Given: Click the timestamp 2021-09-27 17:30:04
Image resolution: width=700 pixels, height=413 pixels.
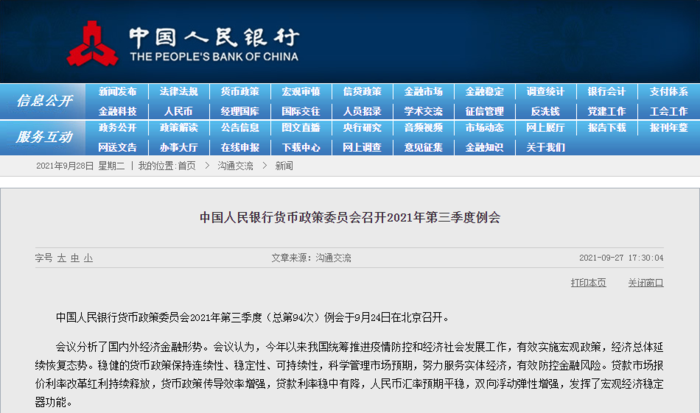Looking at the screenshot, I should 621,258.
